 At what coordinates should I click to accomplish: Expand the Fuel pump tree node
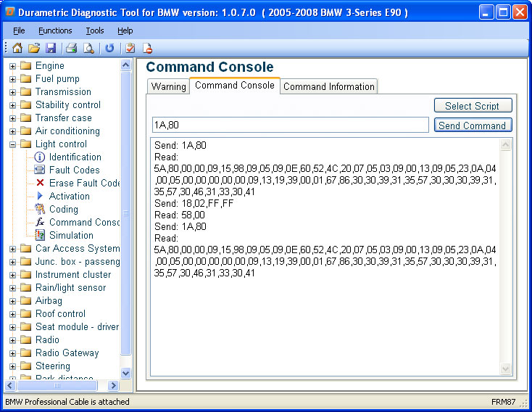point(12,79)
